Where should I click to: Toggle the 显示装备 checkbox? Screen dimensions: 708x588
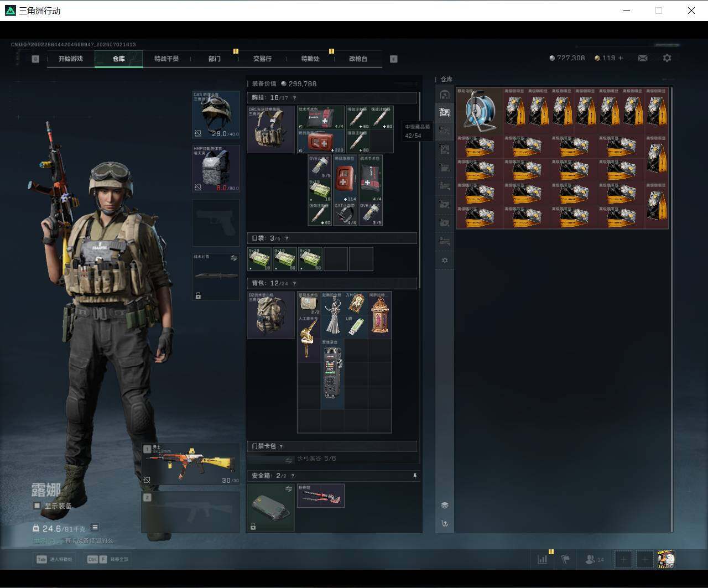(37, 506)
